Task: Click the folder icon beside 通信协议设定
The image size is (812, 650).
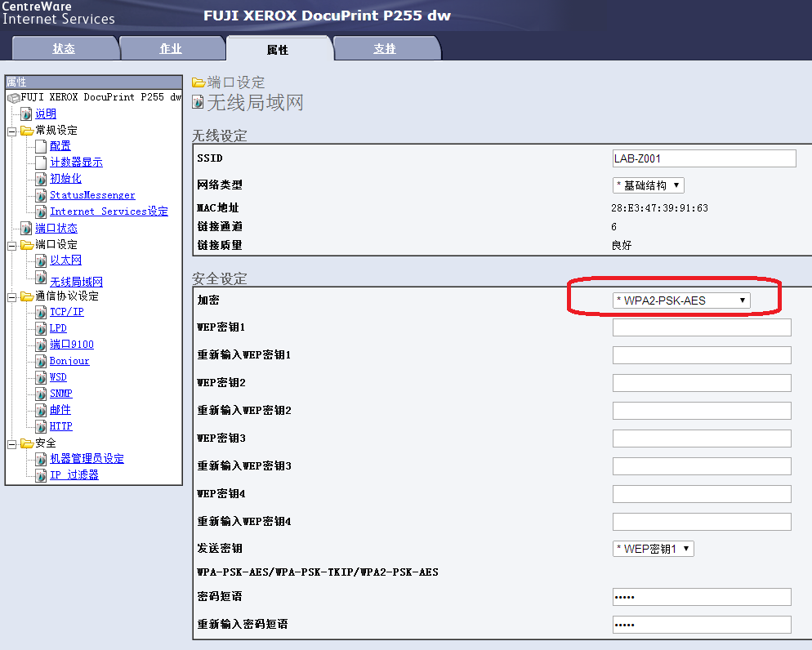Action: coord(27,296)
